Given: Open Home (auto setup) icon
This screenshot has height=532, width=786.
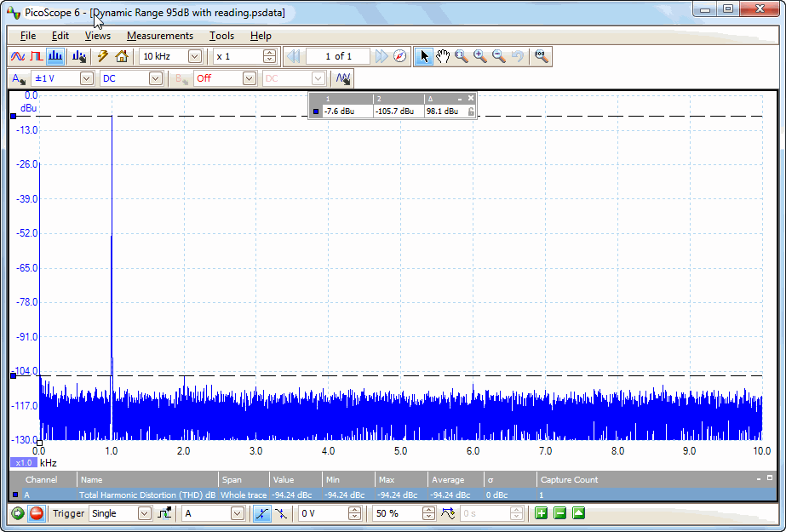Looking at the screenshot, I should (x=122, y=56).
